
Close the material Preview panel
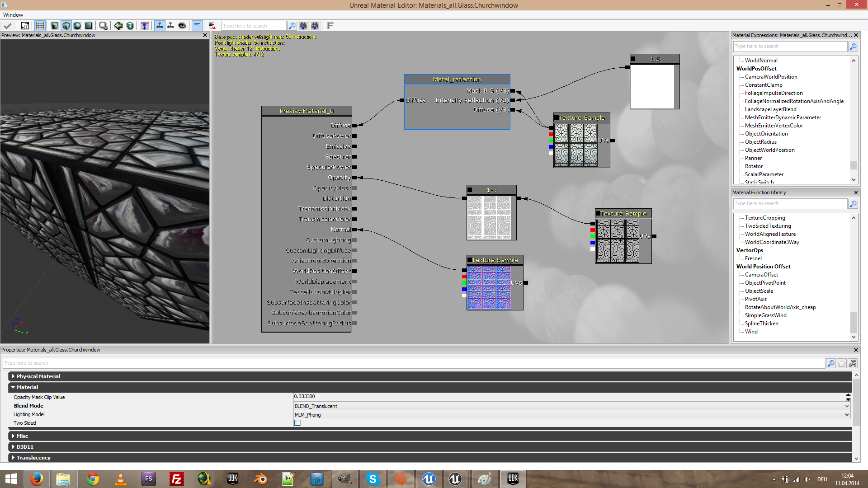[x=205, y=35]
